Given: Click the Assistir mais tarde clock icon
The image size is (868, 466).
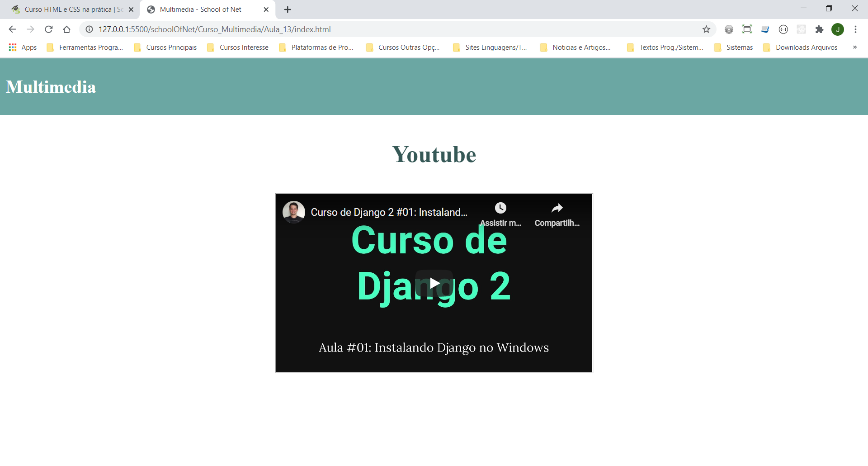Looking at the screenshot, I should tap(500, 208).
